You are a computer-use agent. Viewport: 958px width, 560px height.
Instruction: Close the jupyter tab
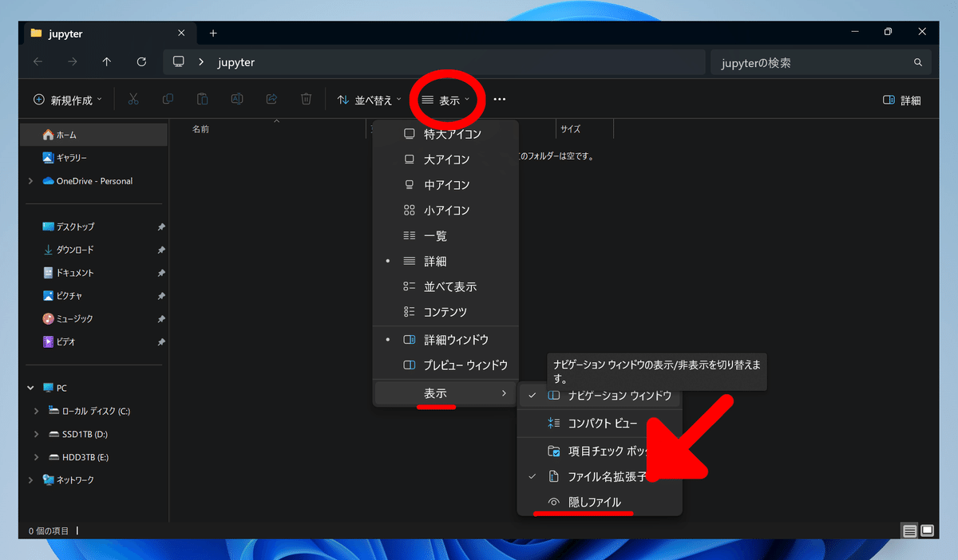click(x=181, y=34)
